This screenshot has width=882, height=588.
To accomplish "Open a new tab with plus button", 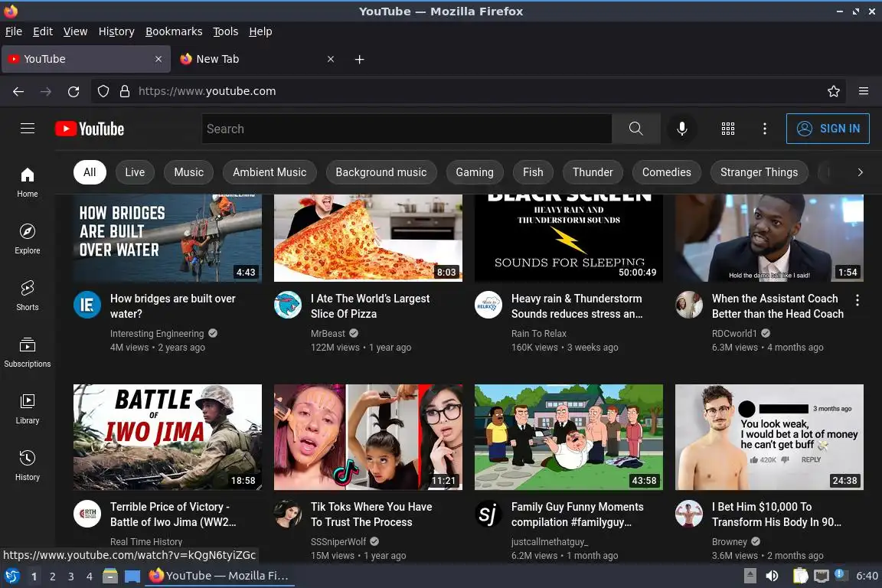I will [359, 59].
